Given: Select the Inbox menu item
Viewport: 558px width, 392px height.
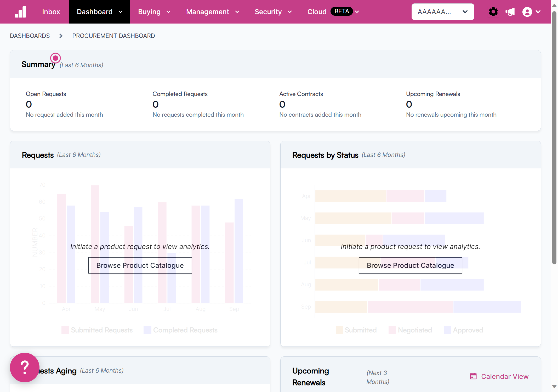Looking at the screenshot, I should click(x=51, y=12).
